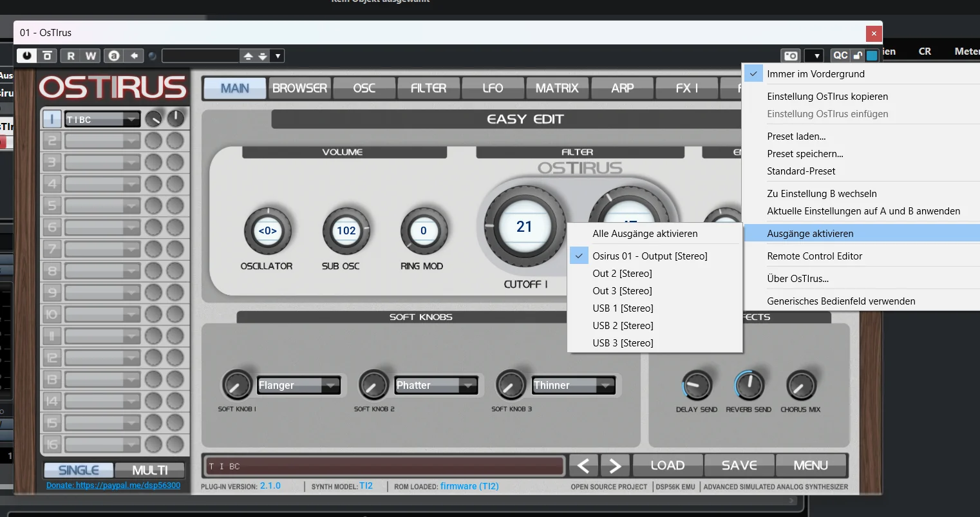Open Soft Knob 3 Thinner dropdown
This screenshot has height=517, width=980.
coord(574,385)
